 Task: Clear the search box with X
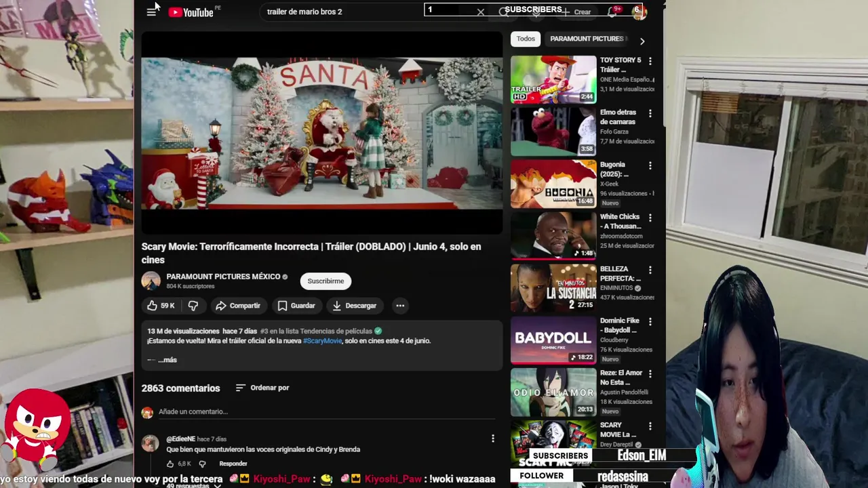(x=480, y=12)
